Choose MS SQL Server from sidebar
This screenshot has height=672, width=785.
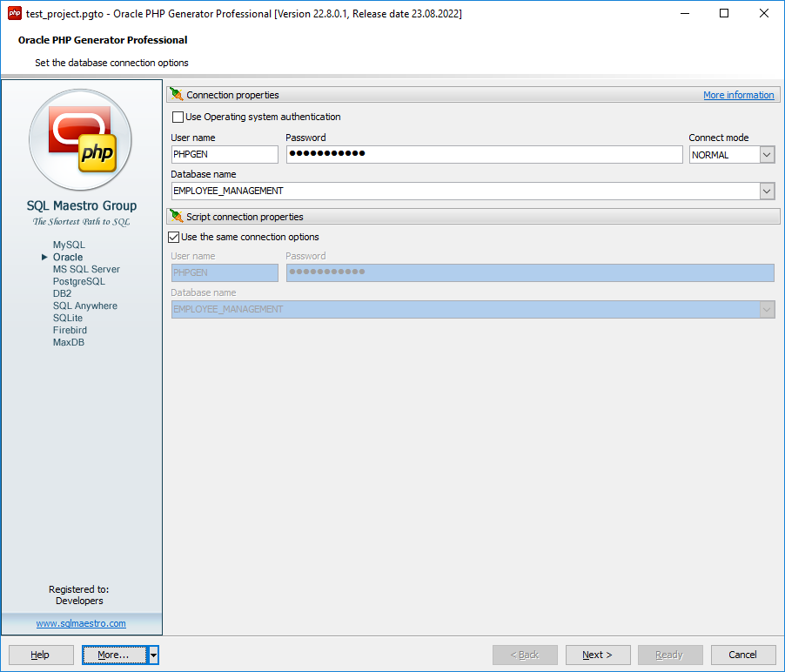[86, 270]
